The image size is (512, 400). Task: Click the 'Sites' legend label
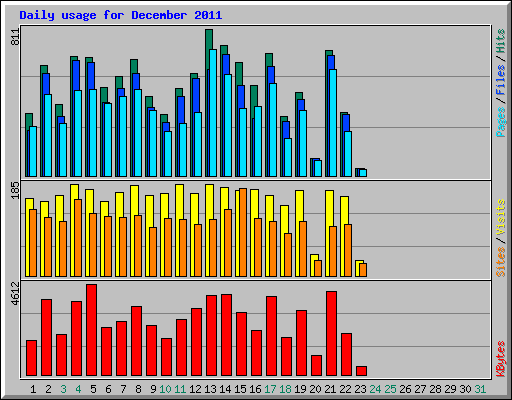(x=500, y=262)
